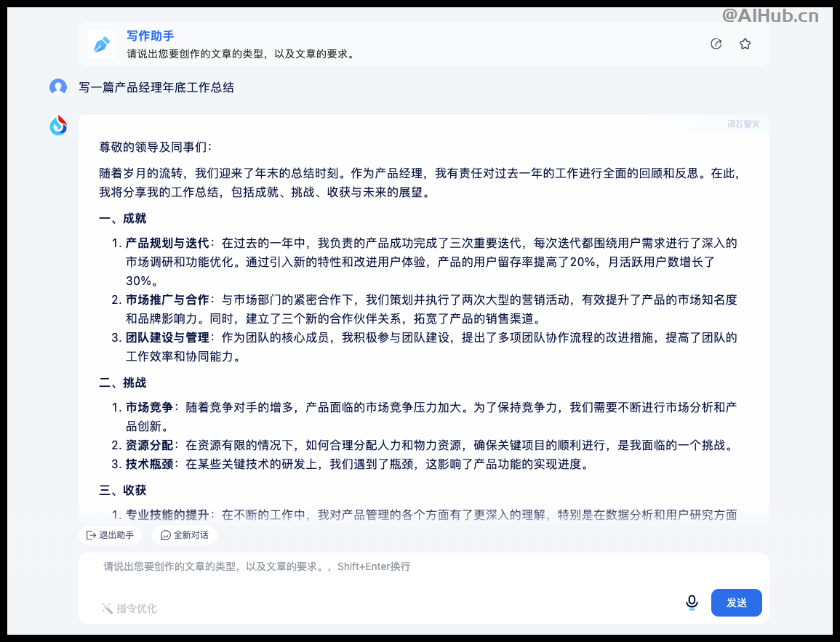Click the assistant description under 写作助手
The image size is (840, 642).
[241, 54]
